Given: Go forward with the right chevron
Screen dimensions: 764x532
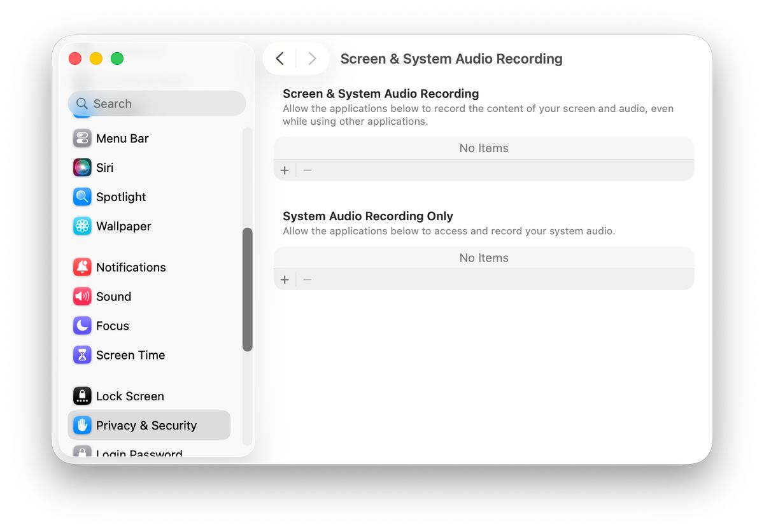Looking at the screenshot, I should pos(312,59).
